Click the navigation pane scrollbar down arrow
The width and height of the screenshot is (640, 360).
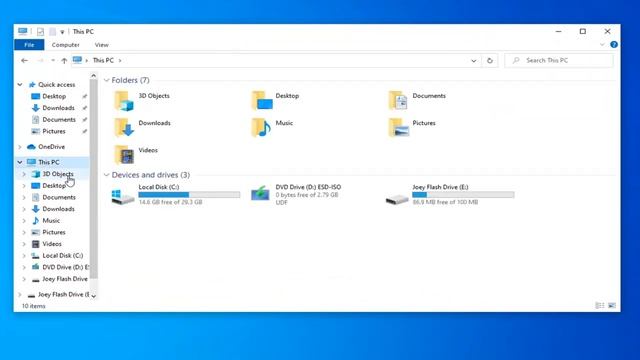pyautogui.click(x=93, y=296)
